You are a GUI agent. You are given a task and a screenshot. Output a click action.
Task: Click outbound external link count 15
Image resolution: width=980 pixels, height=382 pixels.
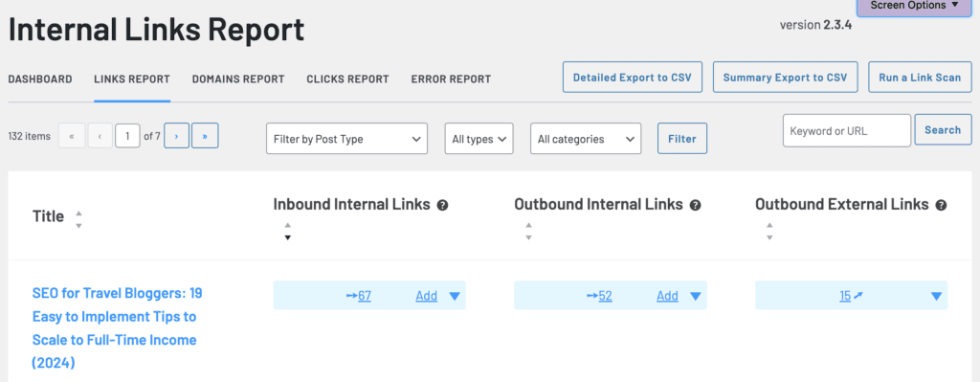[x=845, y=296]
